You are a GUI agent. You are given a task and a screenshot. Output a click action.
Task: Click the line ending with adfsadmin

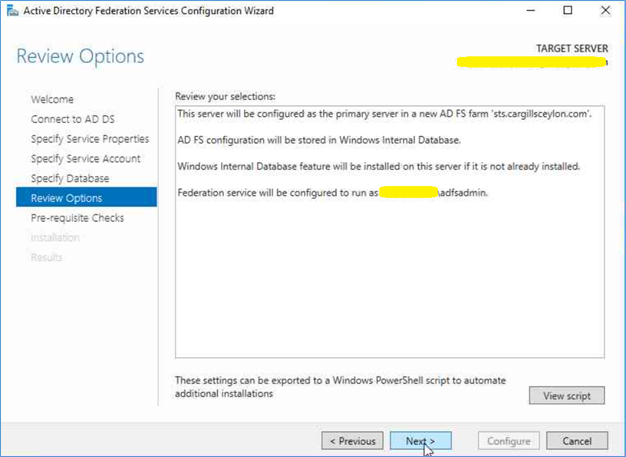click(333, 193)
